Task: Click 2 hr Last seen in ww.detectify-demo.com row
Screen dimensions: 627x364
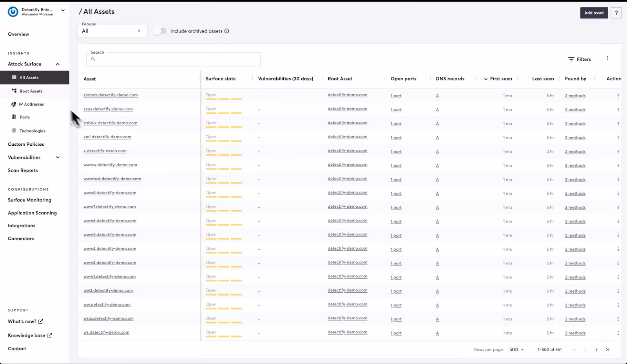Action: pos(550,305)
